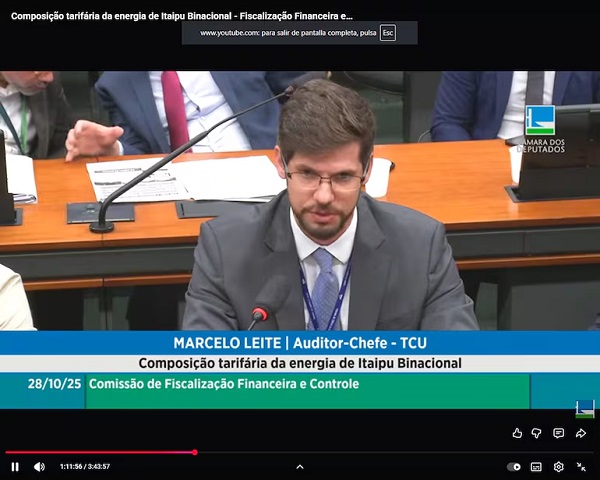Click the Câmara dos Deputados logo
The image size is (600, 480).
[540, 129]
